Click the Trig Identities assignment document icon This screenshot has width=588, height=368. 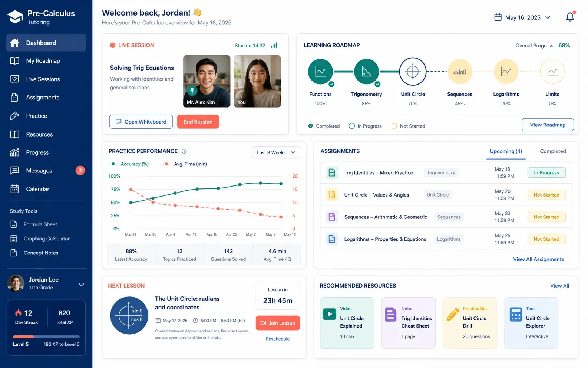tap(332, 172)
